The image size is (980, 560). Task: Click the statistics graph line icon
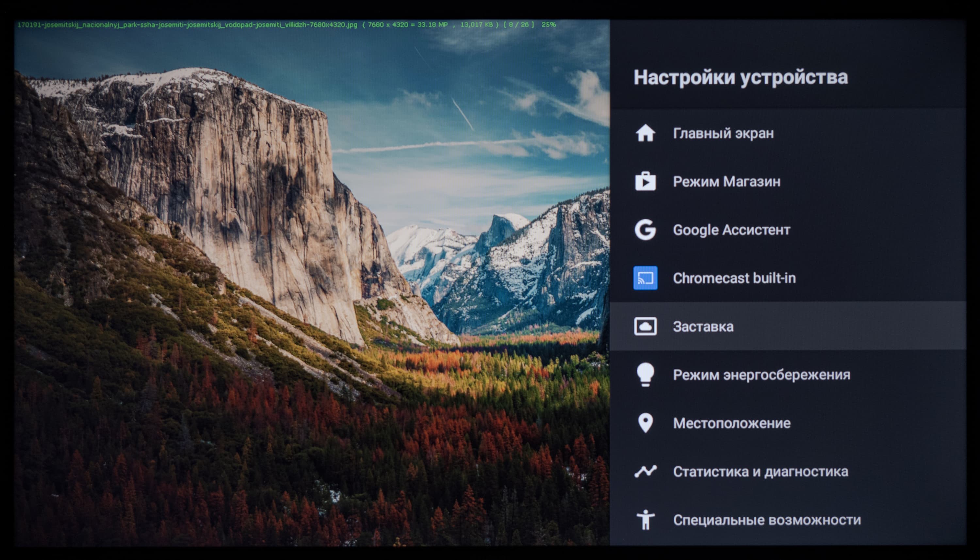(645, 471)
